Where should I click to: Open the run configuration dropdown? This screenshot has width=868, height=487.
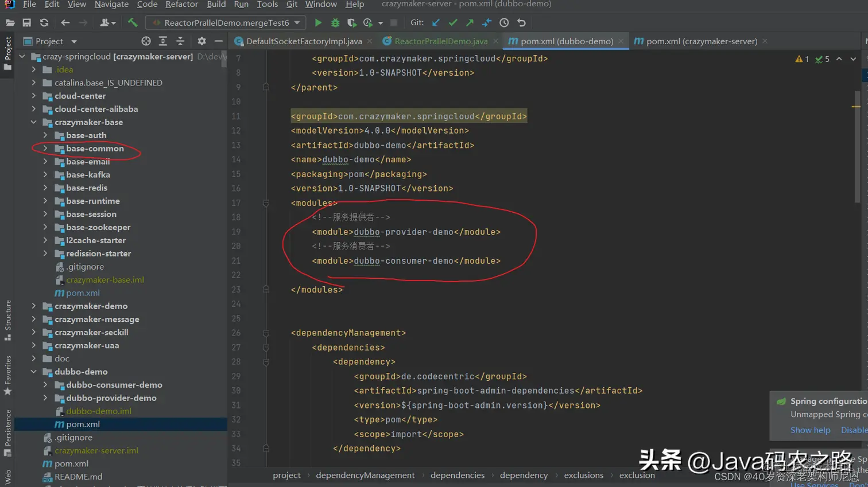point(226,23)
